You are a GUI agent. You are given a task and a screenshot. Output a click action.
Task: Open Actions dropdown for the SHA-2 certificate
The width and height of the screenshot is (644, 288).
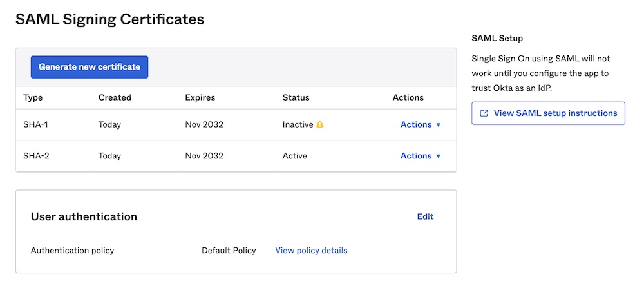click(421, 156)
